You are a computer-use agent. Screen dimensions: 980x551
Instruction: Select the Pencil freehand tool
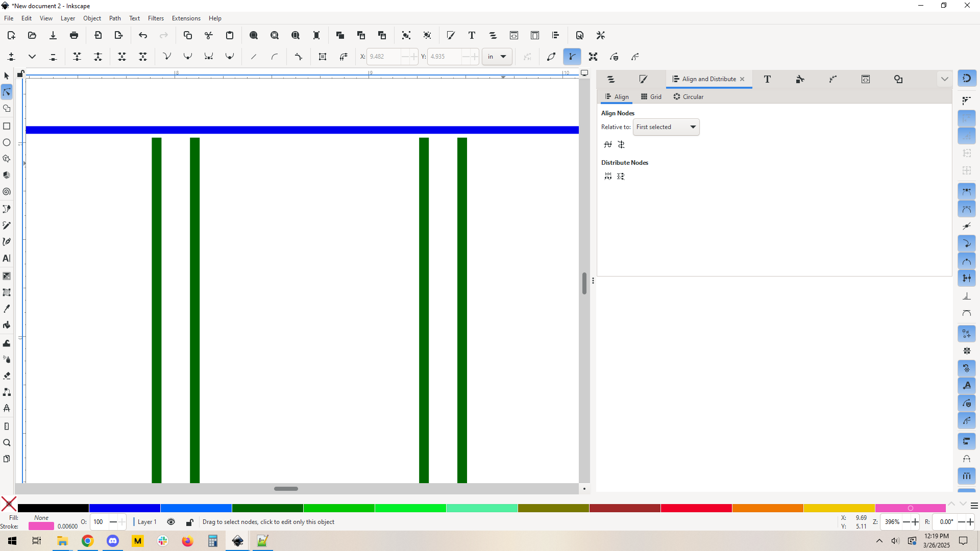[7, 226]
